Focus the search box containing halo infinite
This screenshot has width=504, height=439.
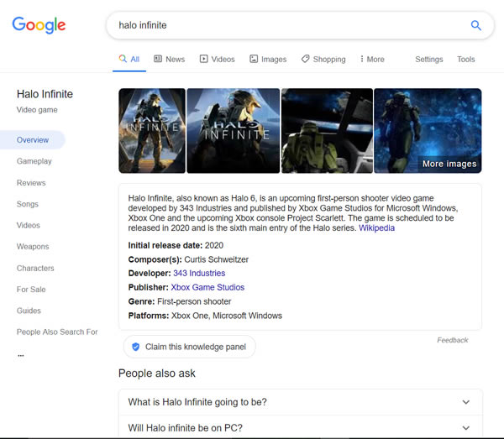(x=300, y=25)
